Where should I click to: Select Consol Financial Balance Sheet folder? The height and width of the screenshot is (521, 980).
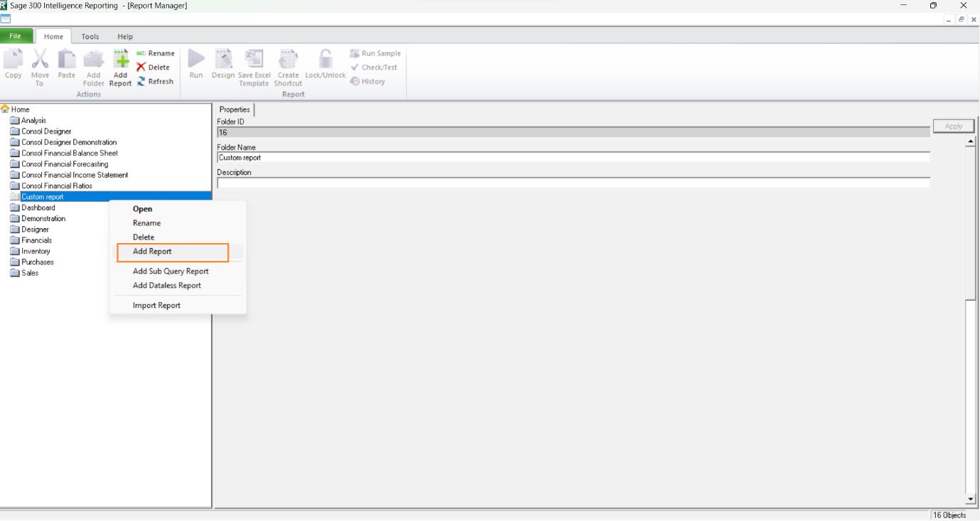70,154
